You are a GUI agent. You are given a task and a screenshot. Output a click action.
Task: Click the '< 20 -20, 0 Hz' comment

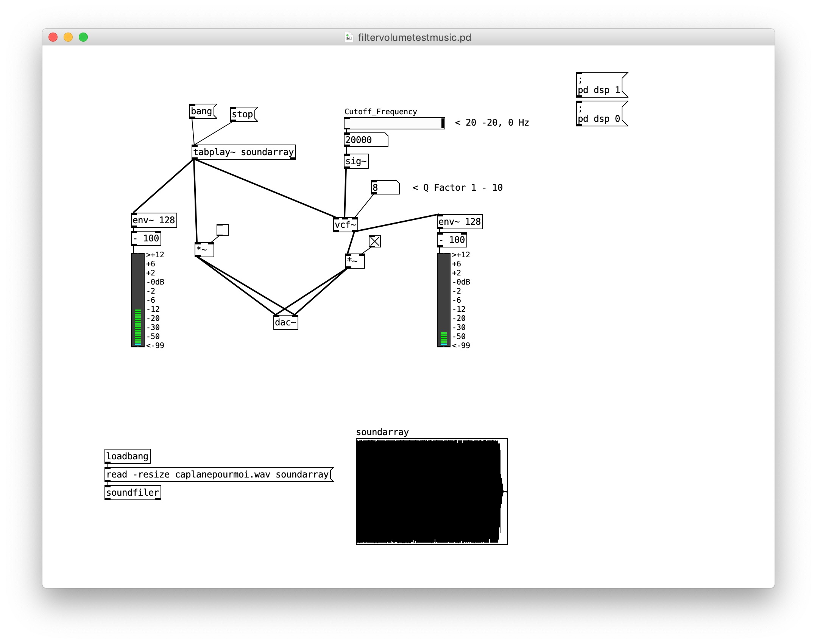(x=492, y=123)
